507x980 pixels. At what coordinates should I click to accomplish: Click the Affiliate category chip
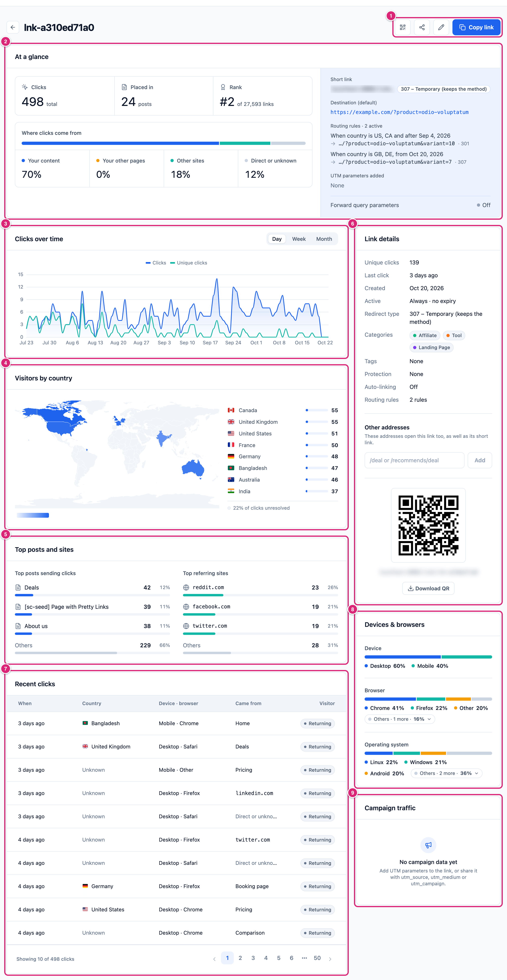(425, 335)
